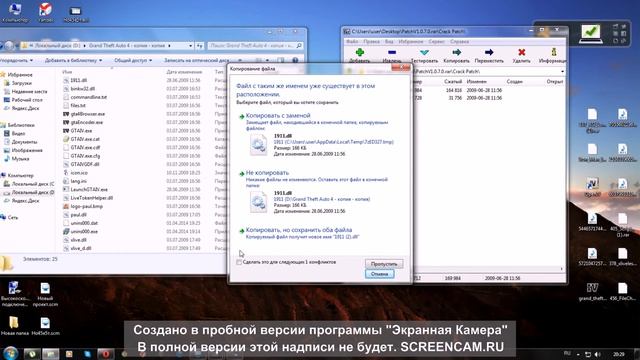Click the refresh button beside Explorer address bar
This screenshot has height=360, width=640.
coord(200,46)
